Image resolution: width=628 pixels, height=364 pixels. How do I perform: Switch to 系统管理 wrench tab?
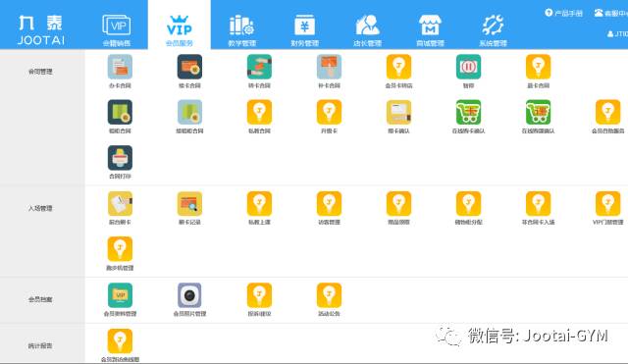(493, 30)
